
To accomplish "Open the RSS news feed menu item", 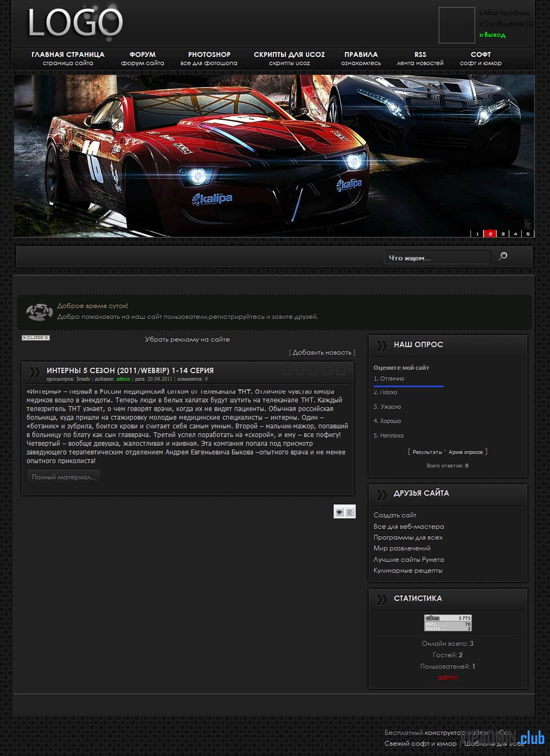I will 420,58.
